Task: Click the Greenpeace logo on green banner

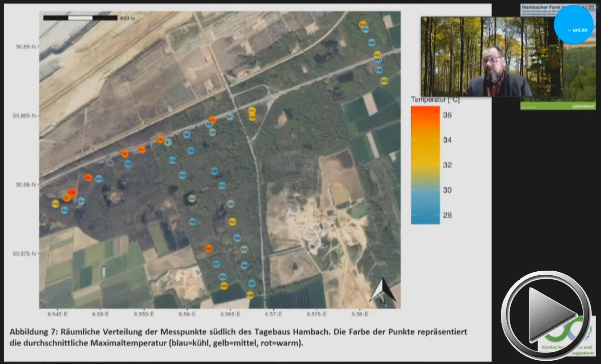Action: pyautogui.click(x=583, y=107)
